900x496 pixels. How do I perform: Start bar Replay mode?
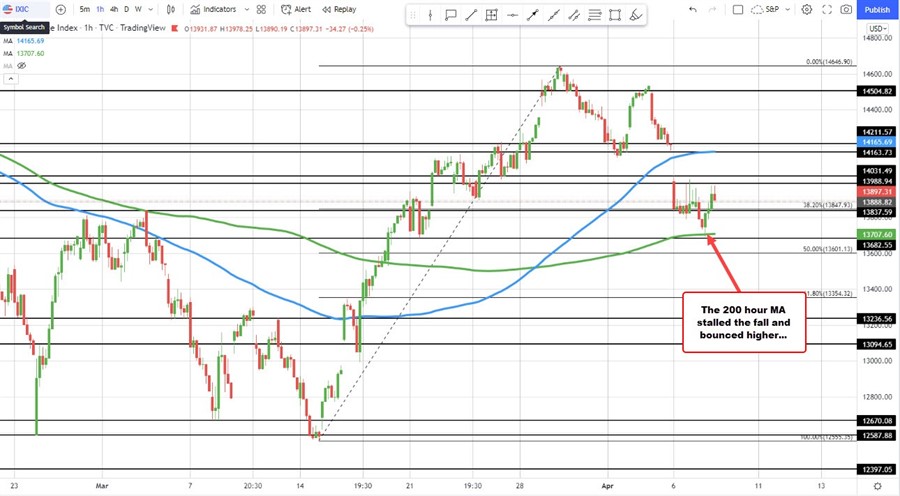(x=339, y=9)
